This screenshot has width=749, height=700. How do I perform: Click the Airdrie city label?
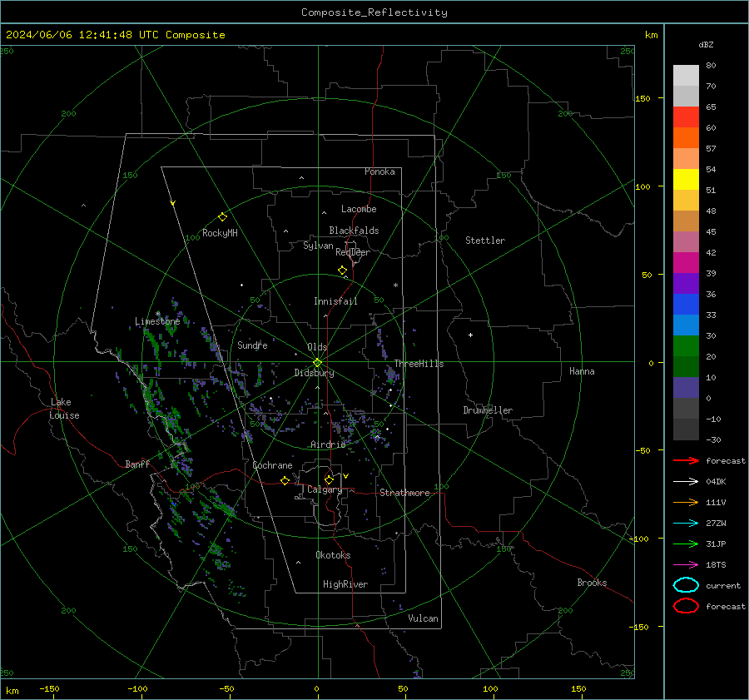328,444
